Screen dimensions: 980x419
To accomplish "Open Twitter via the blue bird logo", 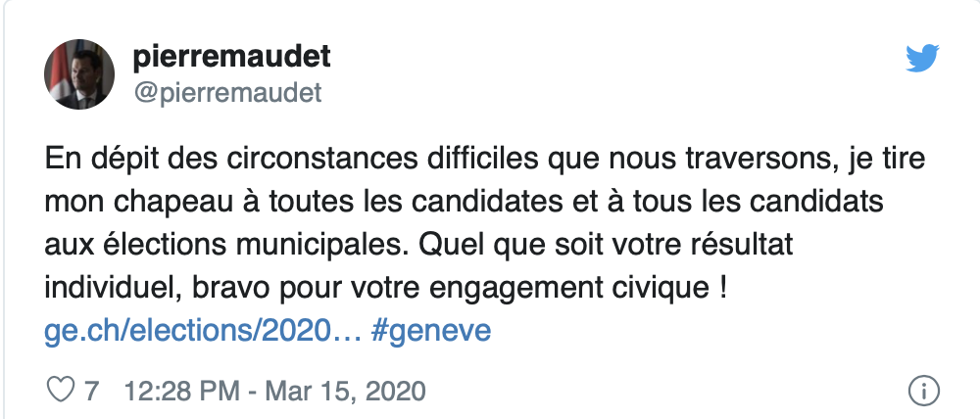I will click(922, 58).
